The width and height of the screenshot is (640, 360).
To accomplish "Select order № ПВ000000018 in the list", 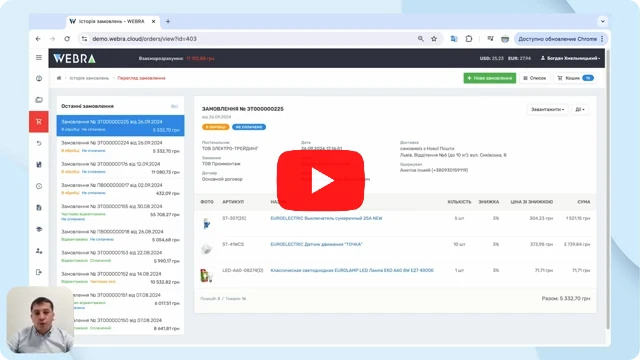I will [120, 236].
